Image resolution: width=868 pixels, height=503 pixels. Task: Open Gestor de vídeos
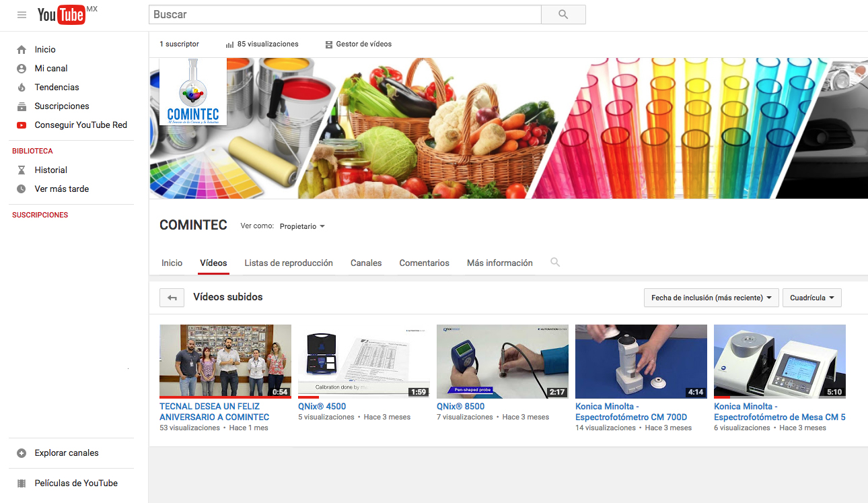[358, 44]
